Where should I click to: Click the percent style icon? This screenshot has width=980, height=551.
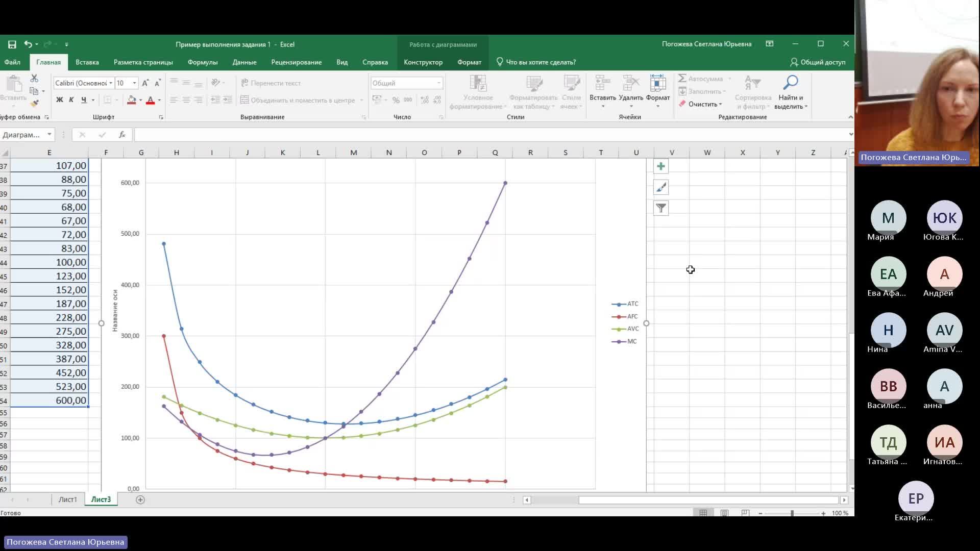click(396, 100)
